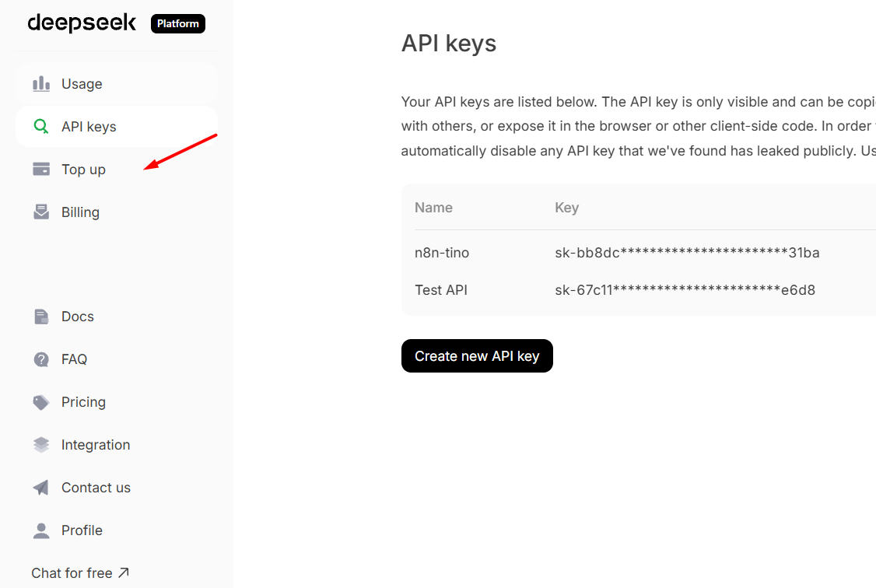The image size is (876, 588).
Task: Open the Chat for free link
Action: pos(80,573)
